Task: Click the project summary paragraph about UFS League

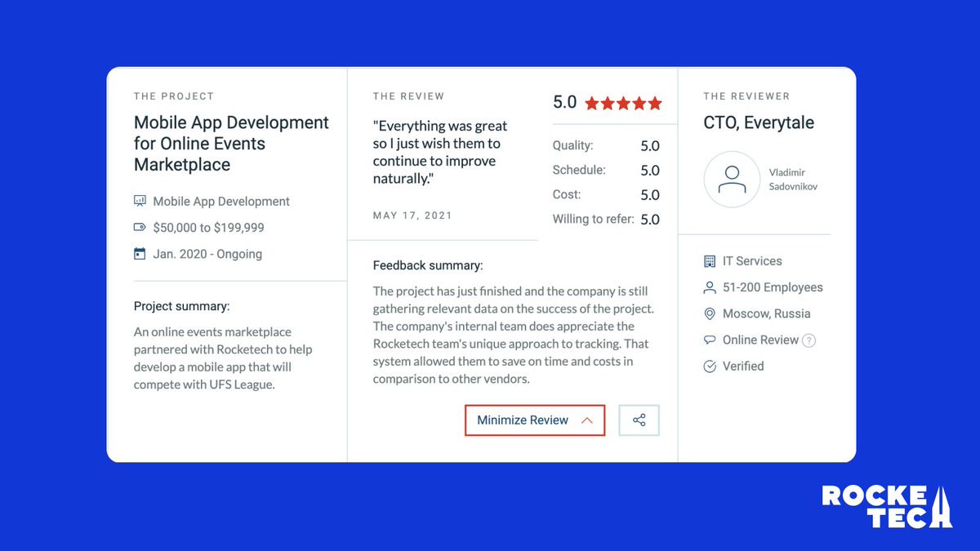Action: click(x=223, y=358)
